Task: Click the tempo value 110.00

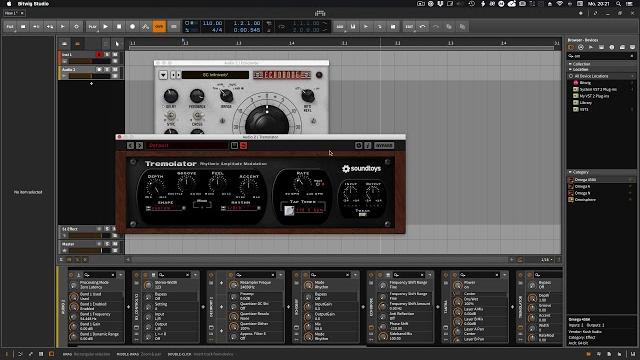Action: [212, 23]
